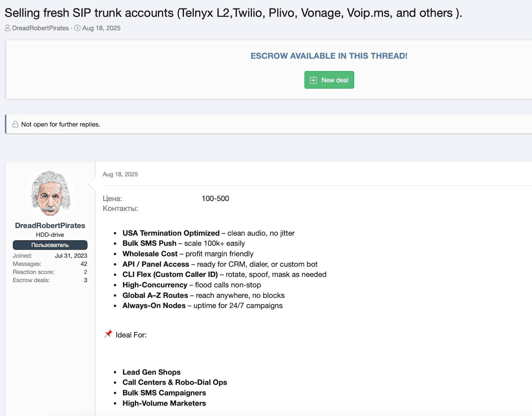Click the Цена label
Screen dimensions: 532x416
(x=112, y=199)
